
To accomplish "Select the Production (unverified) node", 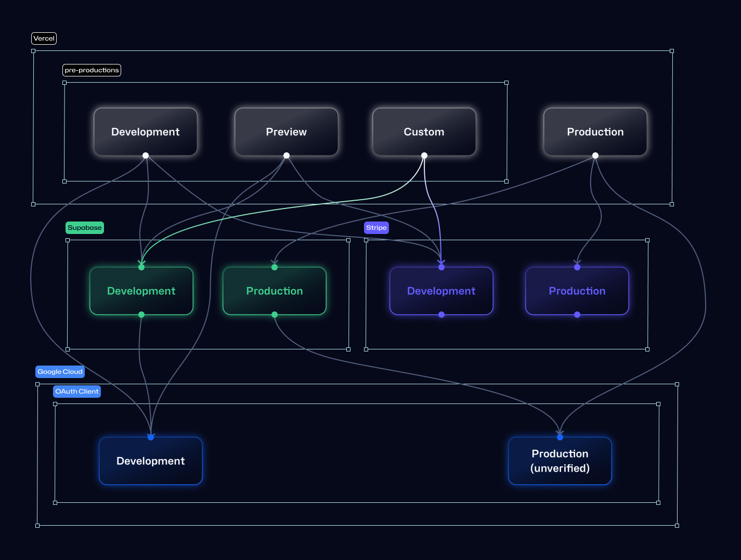I will (560, 461).
